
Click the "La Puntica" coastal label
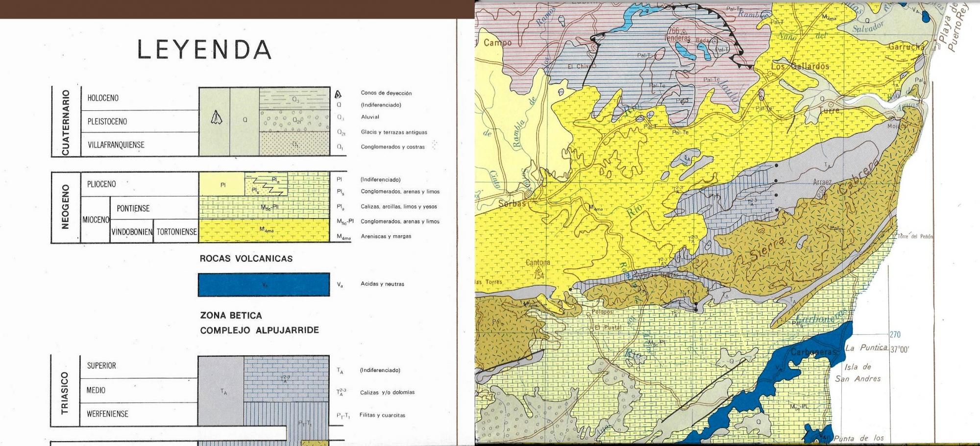point(867,348)
